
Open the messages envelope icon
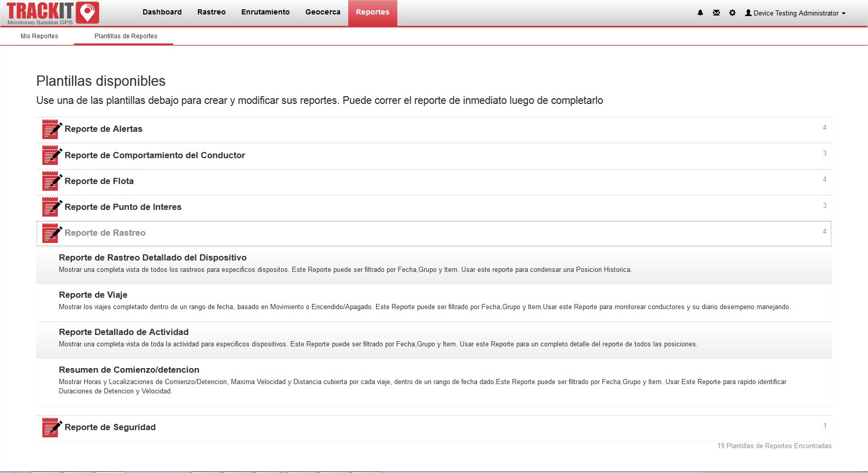coord(716,13)
